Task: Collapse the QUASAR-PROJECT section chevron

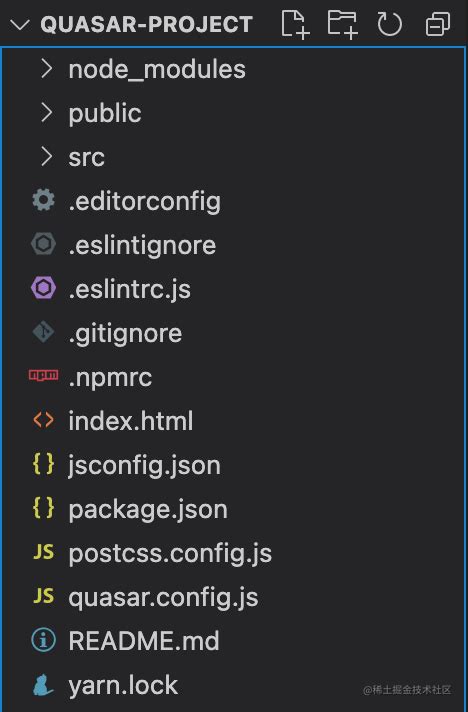Action: pos(20,25)
